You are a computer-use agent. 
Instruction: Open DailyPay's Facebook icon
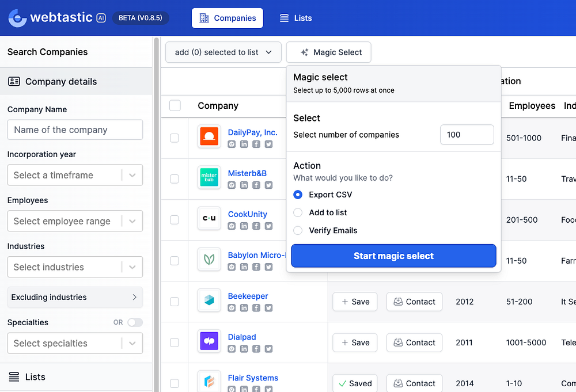pos(256,144)
